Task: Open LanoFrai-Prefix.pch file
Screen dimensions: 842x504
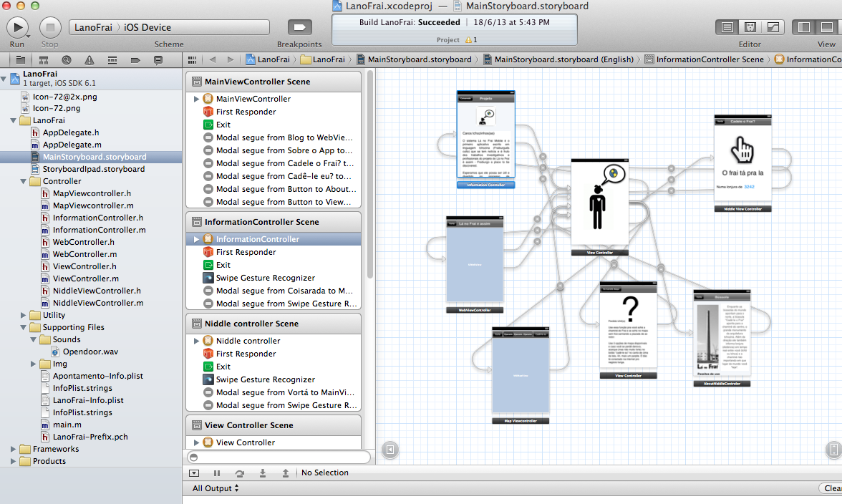Action: coord(91,437)
